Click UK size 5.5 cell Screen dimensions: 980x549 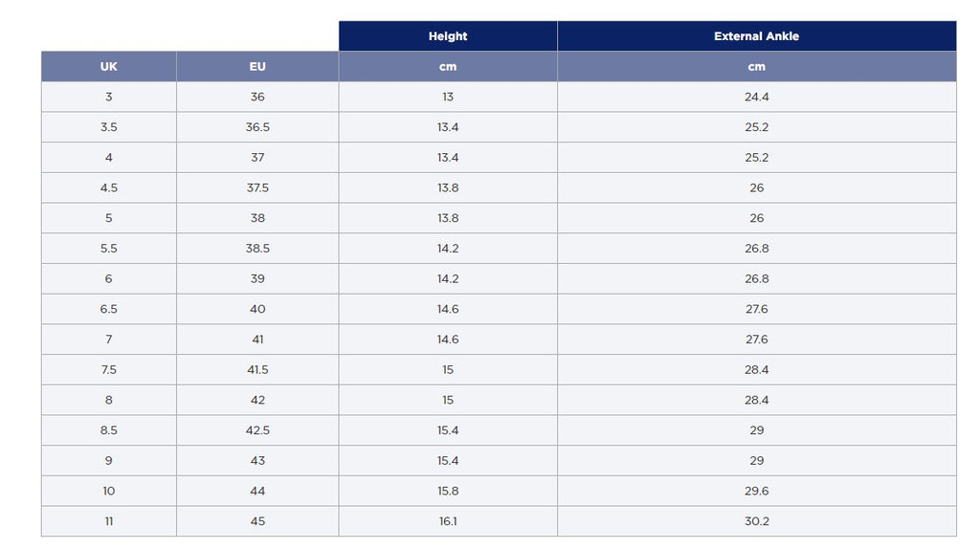click(109, 249)
